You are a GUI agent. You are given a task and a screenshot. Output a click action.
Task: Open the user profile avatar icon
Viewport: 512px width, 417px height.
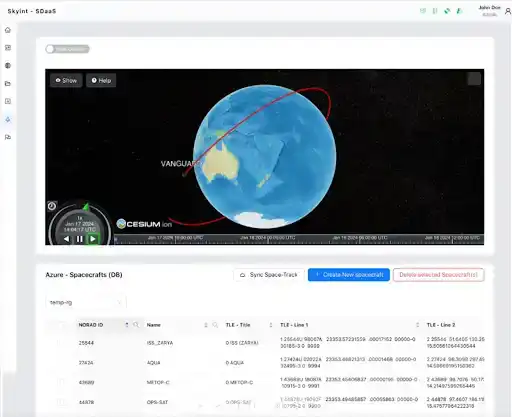pyautogui.click(x=508, y=11)
